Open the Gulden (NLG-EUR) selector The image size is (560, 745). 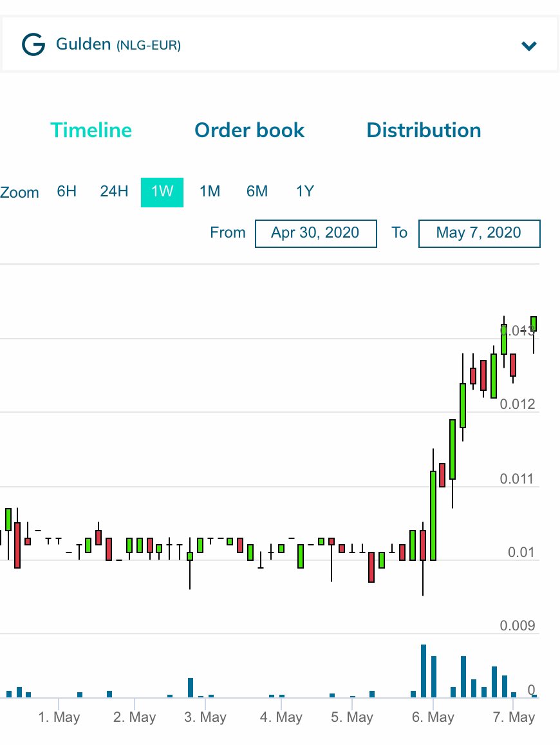pyautogui.click(x=279, y=44)
